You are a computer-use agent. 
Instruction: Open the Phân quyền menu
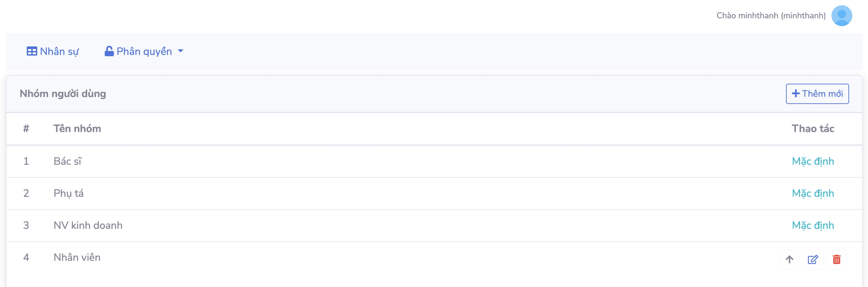(x=144, y=51)
